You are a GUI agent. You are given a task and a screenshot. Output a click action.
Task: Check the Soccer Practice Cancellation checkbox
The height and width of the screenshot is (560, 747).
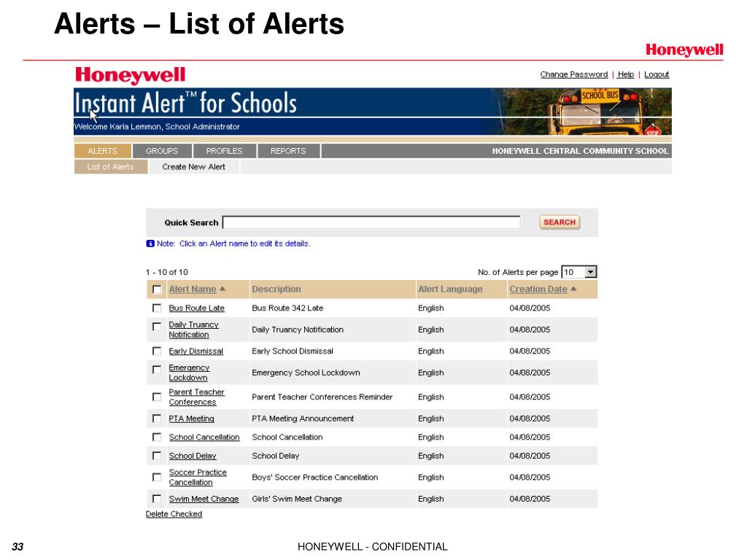coord(157,477)
